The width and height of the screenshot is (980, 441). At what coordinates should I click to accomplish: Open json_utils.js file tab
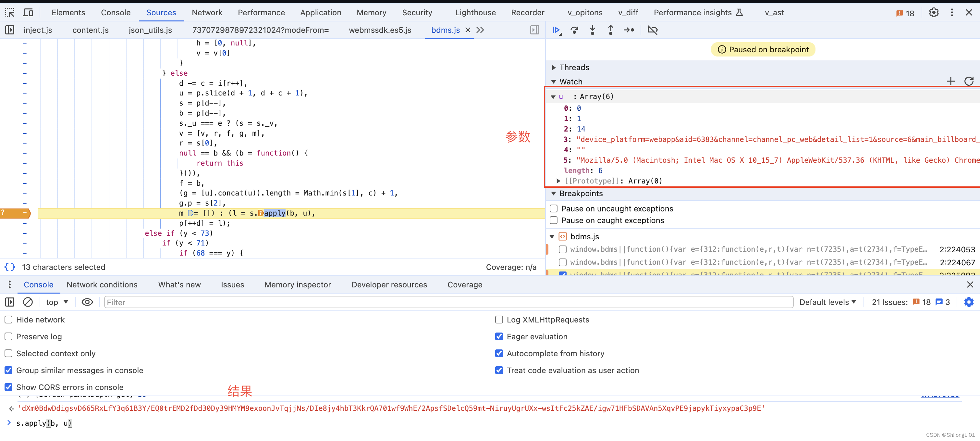tap(150, 30)
